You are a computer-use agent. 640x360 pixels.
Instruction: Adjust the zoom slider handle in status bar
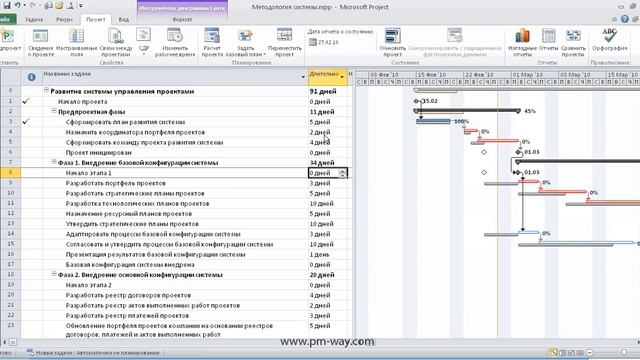tap(624, 352)
